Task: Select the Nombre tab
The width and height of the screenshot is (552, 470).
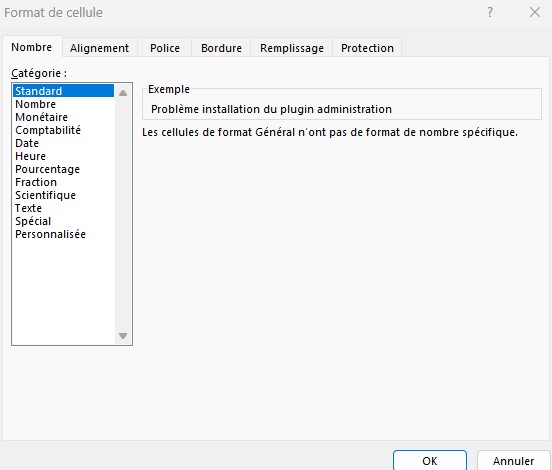Action: tap(32, 47)
